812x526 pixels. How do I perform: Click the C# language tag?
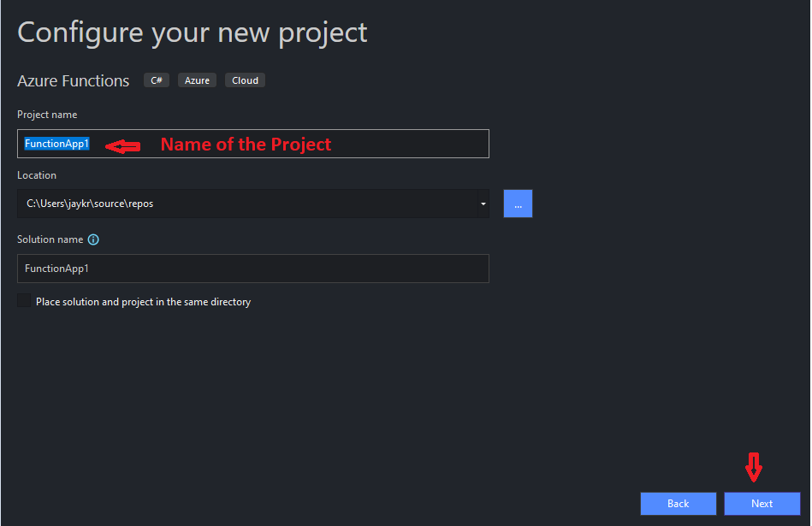click(157, 80)
